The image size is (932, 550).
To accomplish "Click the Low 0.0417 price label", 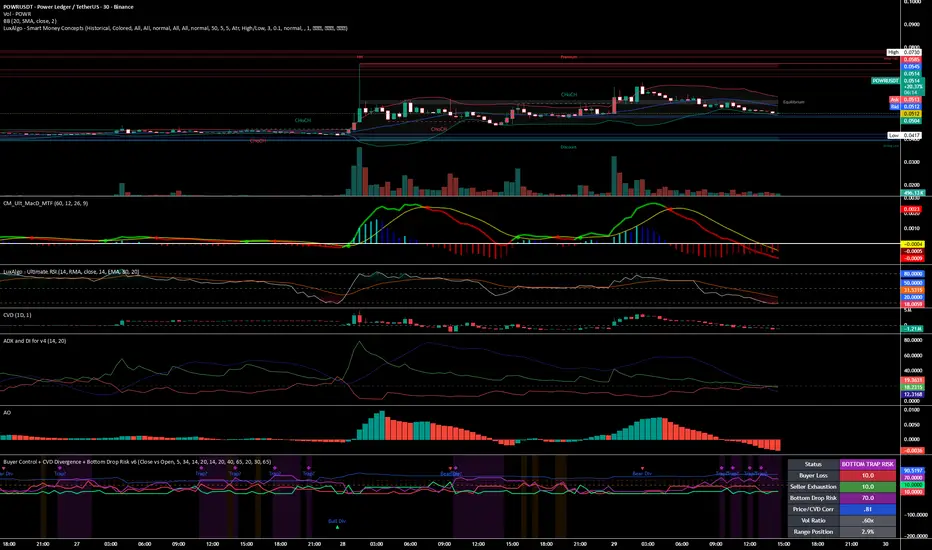I will click(x=904, y=136).
